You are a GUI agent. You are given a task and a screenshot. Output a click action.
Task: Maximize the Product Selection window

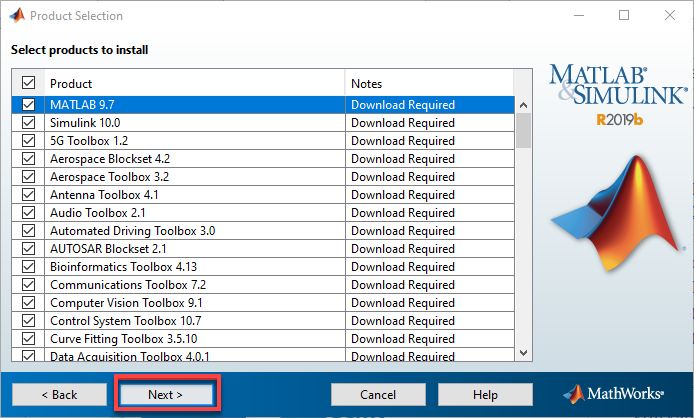[624, 15]
